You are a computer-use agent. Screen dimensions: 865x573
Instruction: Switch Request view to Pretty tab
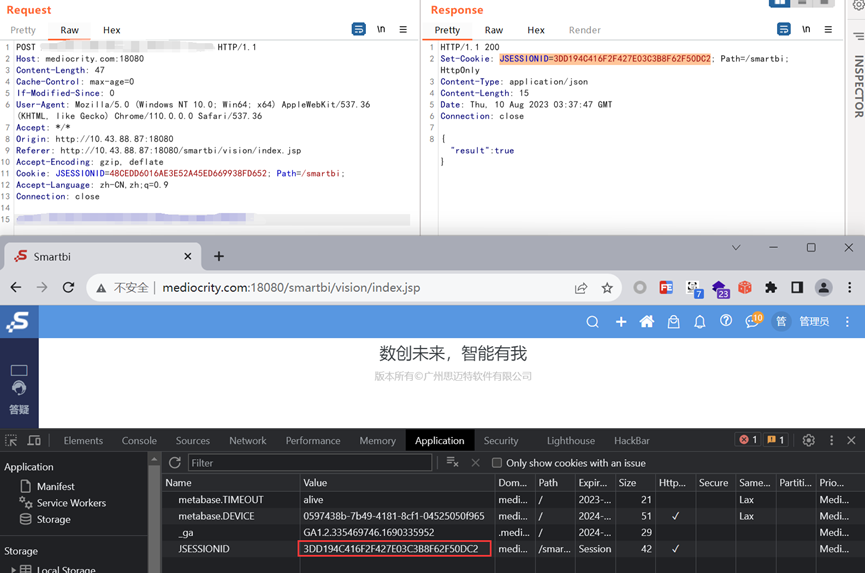[x=23, y=30]
